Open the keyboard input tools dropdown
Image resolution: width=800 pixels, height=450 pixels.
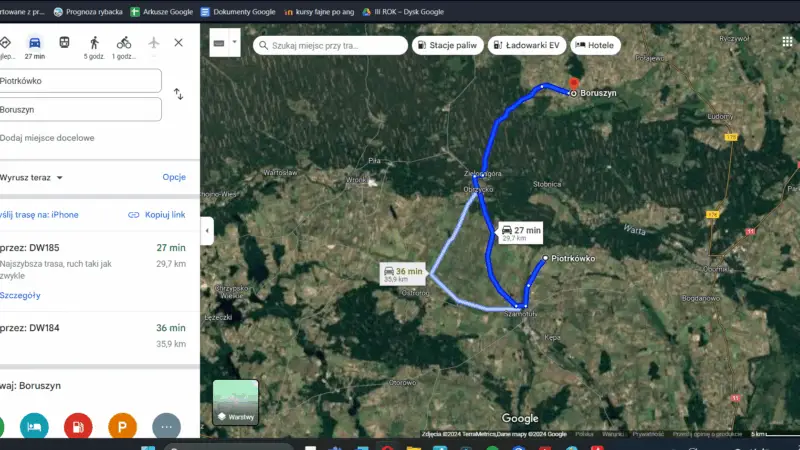point(235,43)
